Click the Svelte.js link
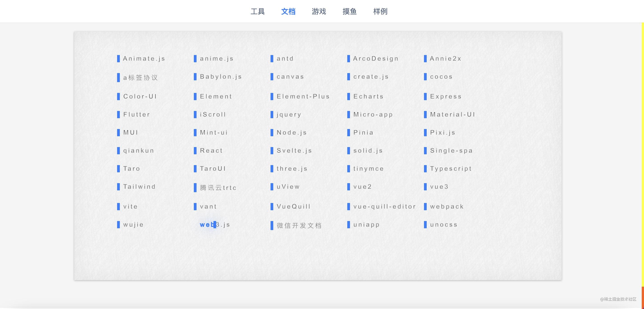The width and height of the screenshot is (644, 309). point(294,151)
